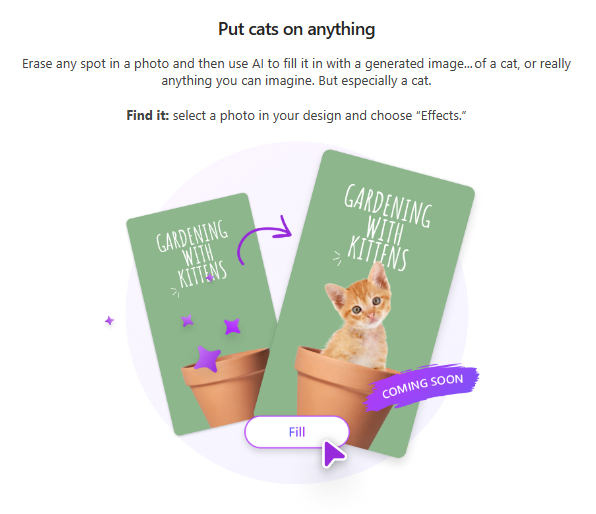
Task: Click the large purple sparkle on pot
Action: pos(208,358)
